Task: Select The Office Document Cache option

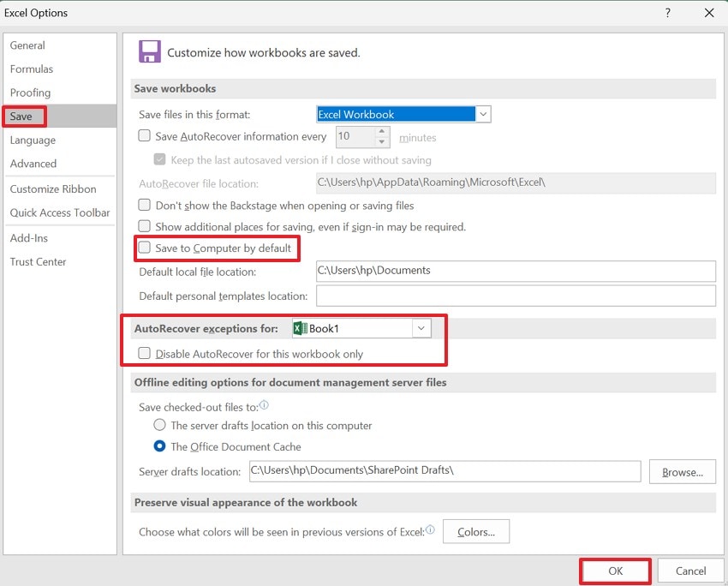Action: pos(159,446)
